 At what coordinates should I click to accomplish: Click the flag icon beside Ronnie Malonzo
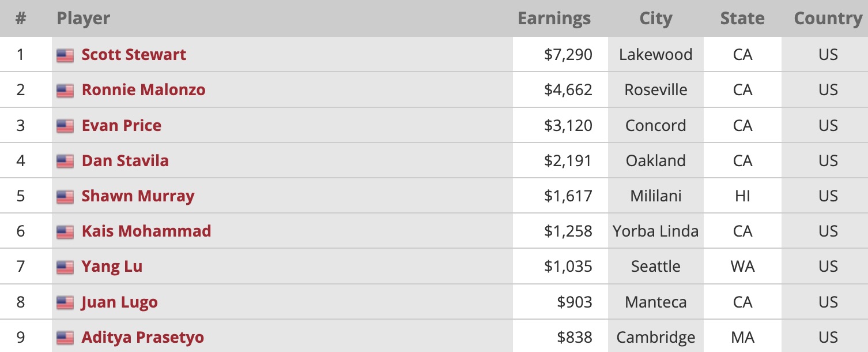[x=65, y=91]
